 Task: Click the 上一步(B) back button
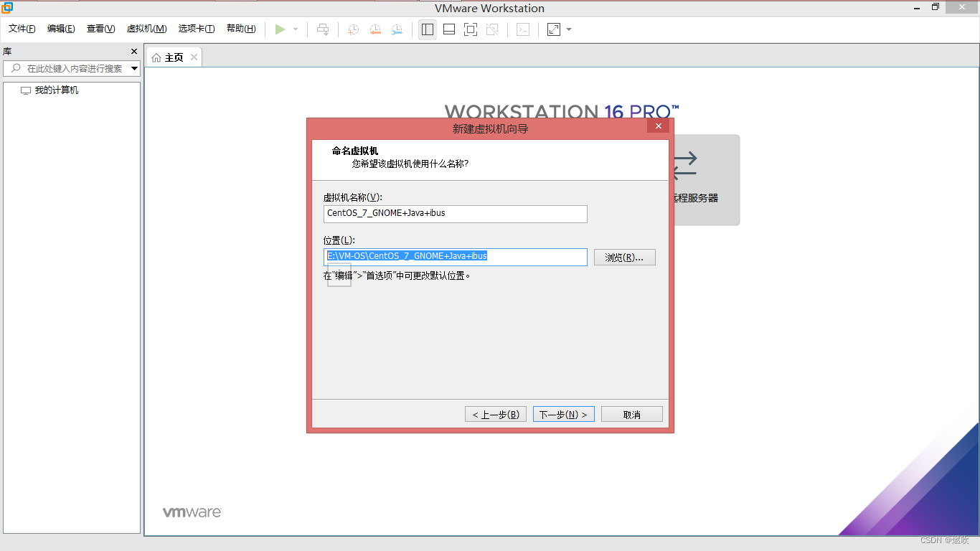click(x=496, y=415)
